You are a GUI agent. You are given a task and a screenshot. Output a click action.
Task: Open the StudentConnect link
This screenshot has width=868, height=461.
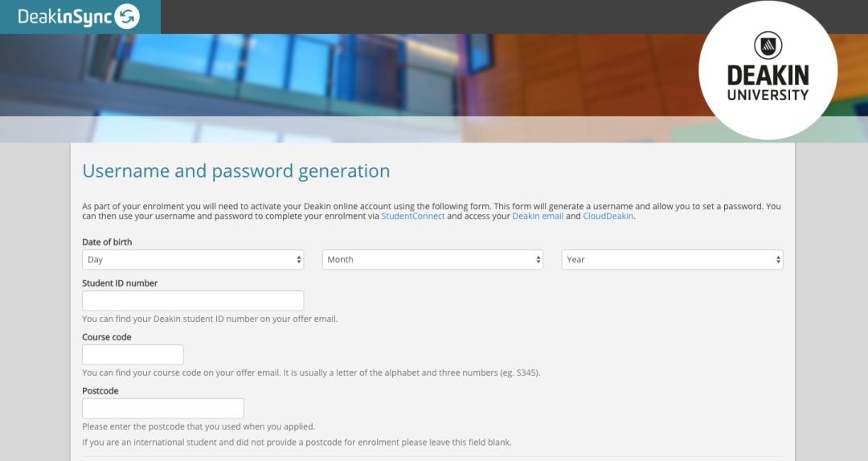pos(413,216)
